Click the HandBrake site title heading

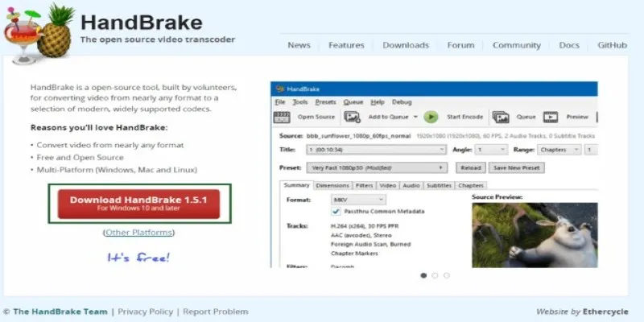pyautogui.click(x=142, y=23)
